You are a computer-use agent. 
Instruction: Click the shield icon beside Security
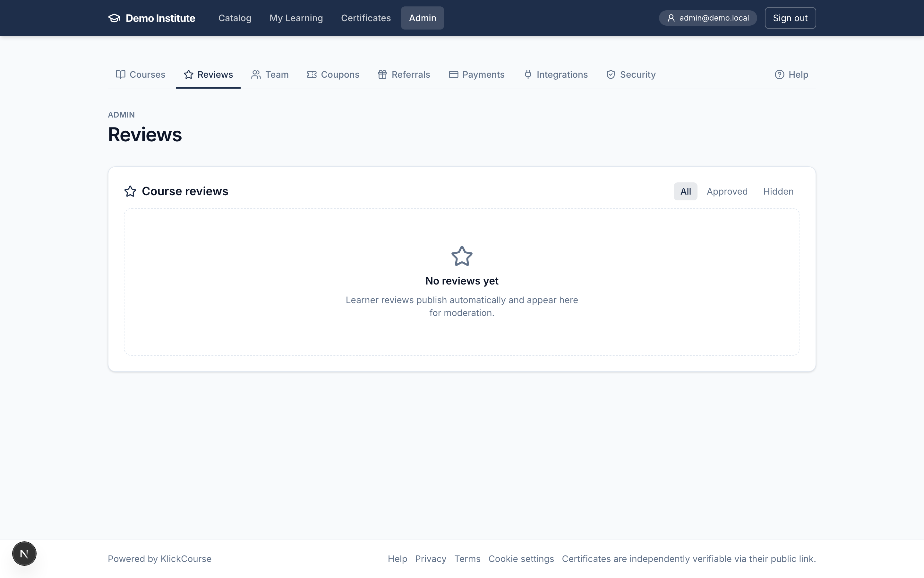pyautogui.click(x=611, y=74)
